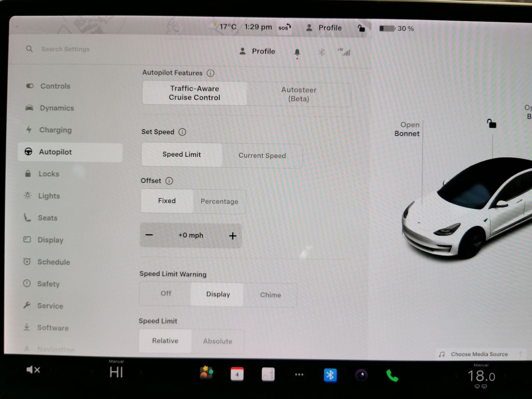Open the Choose Media Source selector
Viewport: 532px width, 399px height.
(x=479, y=354)
